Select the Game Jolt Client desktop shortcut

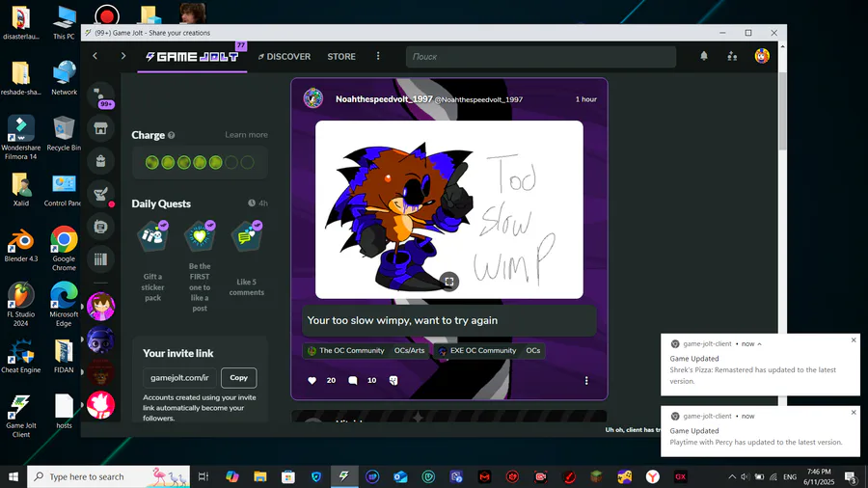pos(21,416)
